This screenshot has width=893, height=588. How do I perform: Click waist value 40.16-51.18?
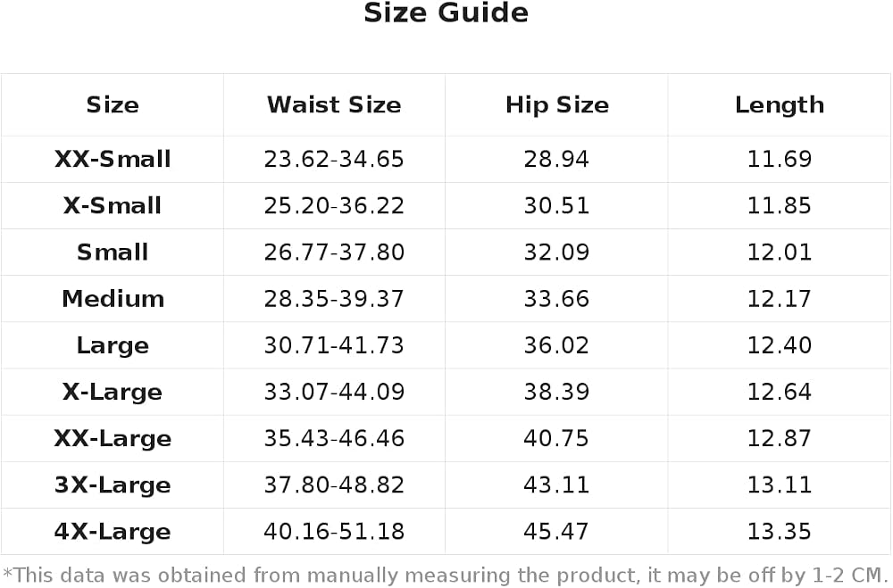click(x=334, y=532)
